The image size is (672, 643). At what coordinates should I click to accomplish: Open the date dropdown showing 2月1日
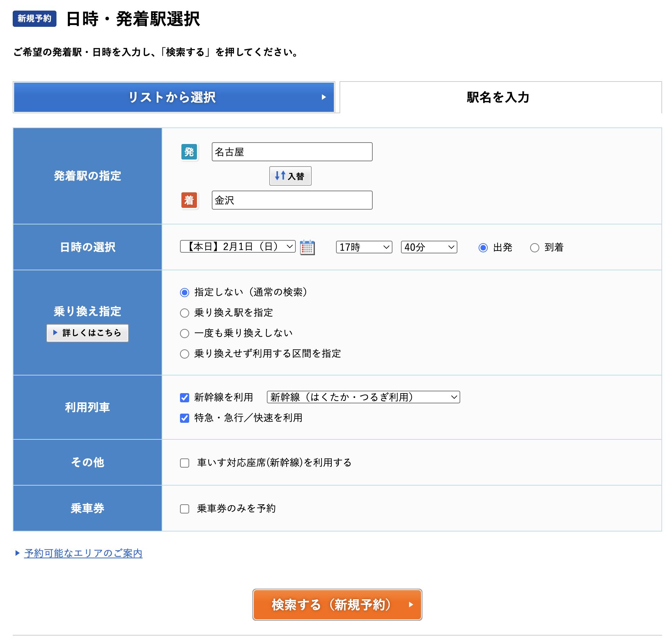coord(236,247)
